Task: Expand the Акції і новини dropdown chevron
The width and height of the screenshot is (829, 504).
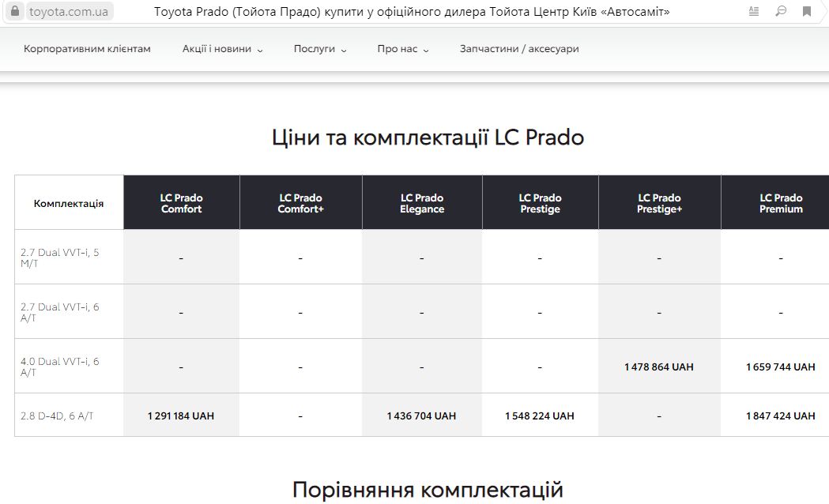Action: click(x=260, y=50)
